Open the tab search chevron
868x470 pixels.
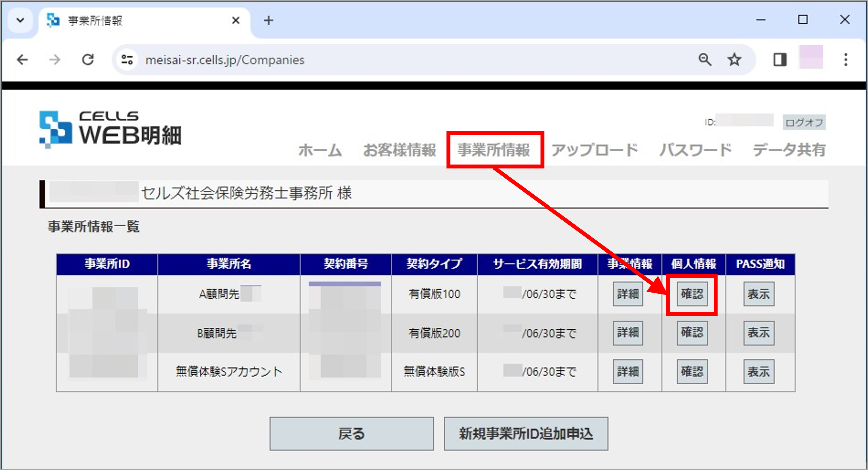coord(20,20)
